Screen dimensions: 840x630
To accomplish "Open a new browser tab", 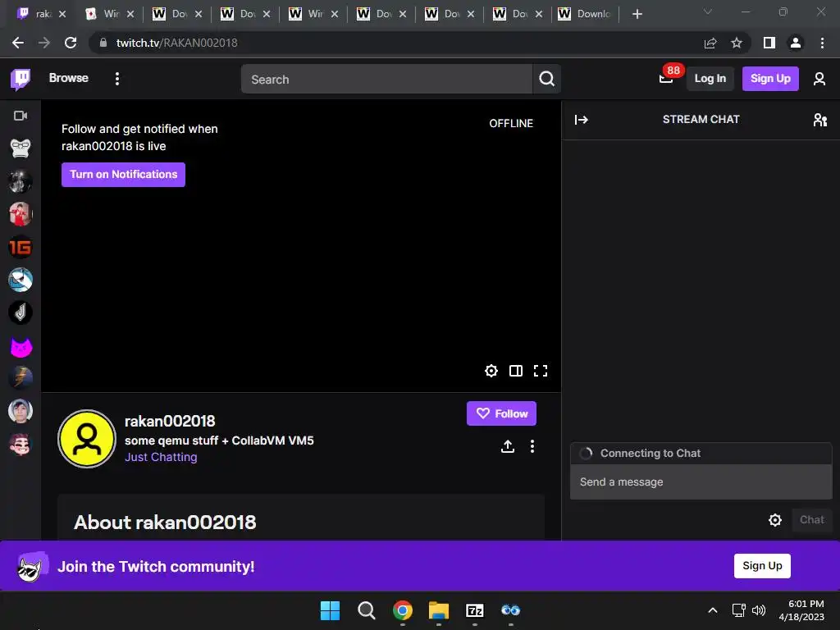I will pos(637,14).
